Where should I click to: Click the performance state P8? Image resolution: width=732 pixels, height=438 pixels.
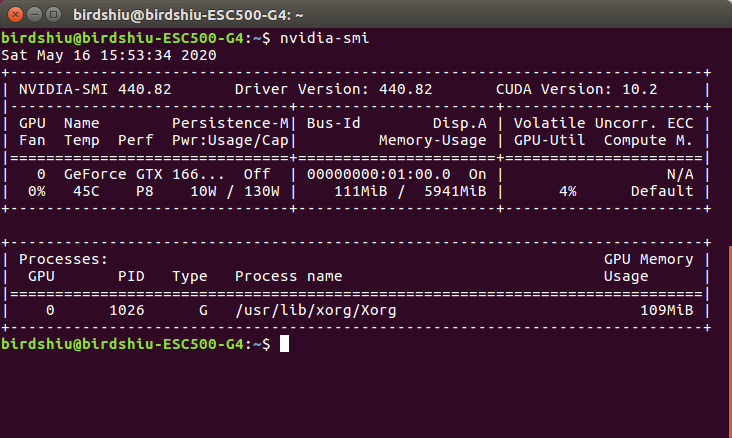[x=145, y=191]
